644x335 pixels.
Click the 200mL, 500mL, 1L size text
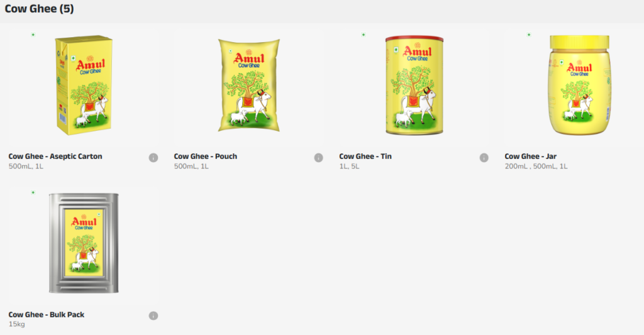536,167
